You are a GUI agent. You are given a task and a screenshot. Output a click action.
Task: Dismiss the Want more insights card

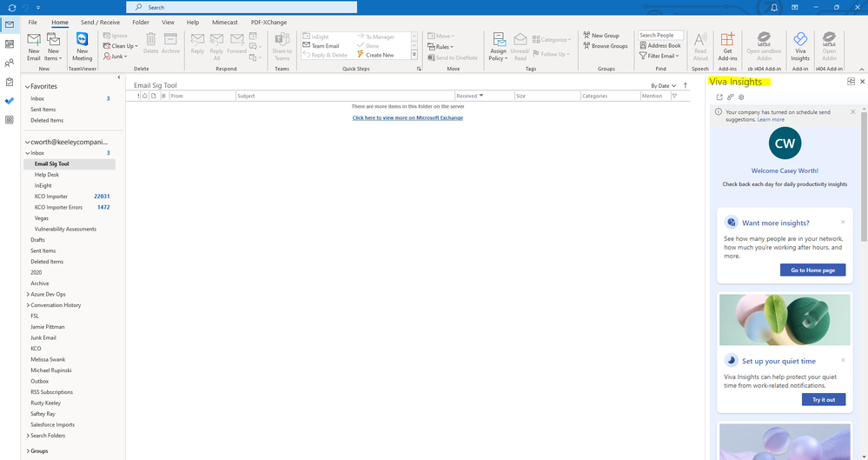pos(843,222)
